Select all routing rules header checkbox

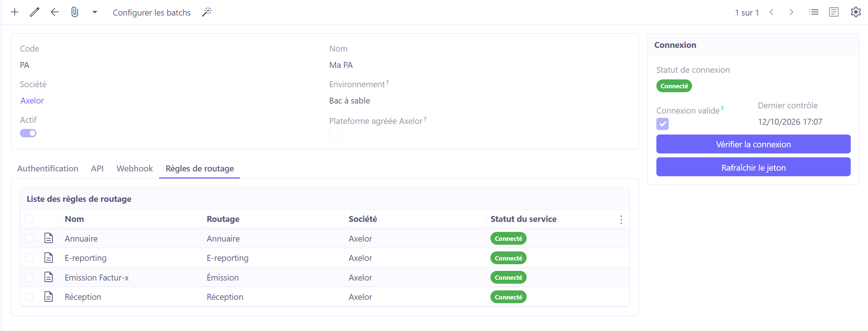point(29,219)
